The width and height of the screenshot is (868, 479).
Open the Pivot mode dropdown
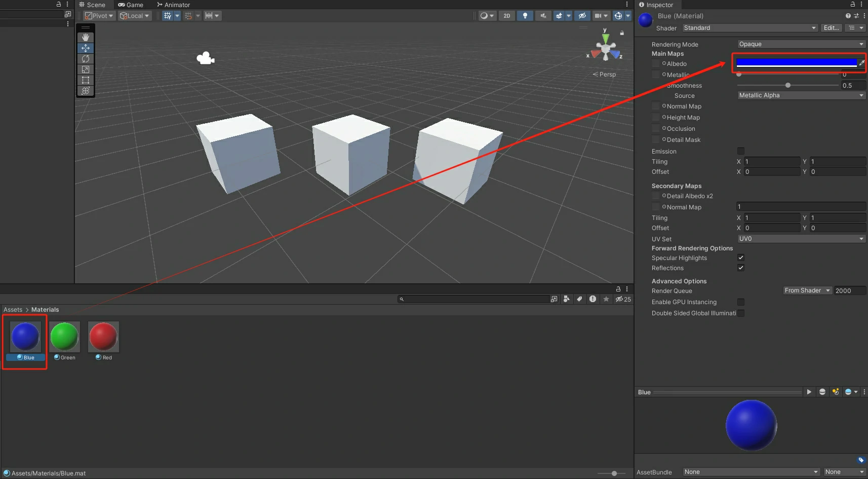99,16
